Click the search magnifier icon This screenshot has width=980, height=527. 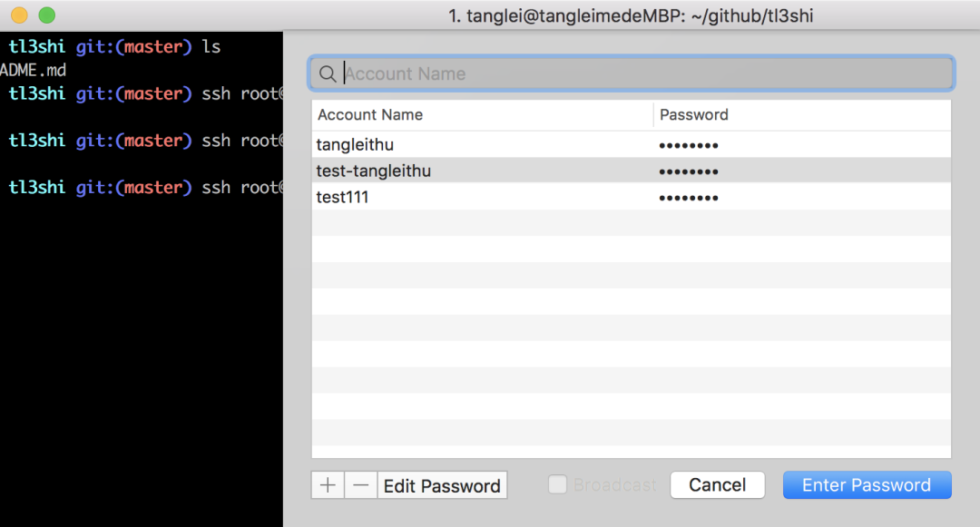click(x=328, y=74)
